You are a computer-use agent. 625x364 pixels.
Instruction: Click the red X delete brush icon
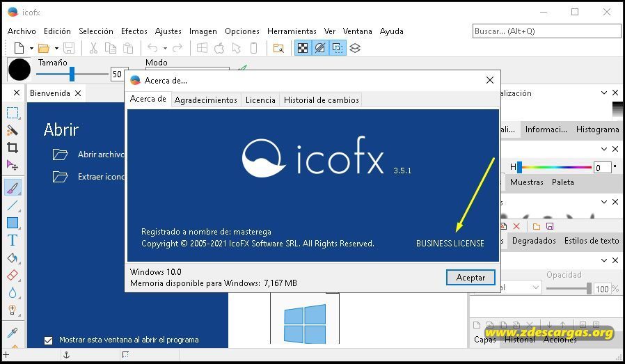pos(516,226)
